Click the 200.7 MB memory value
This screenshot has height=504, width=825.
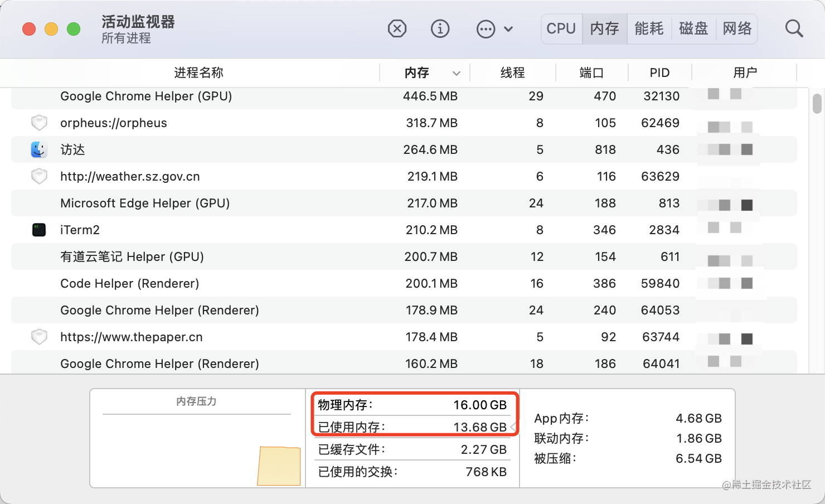[431, 256]
